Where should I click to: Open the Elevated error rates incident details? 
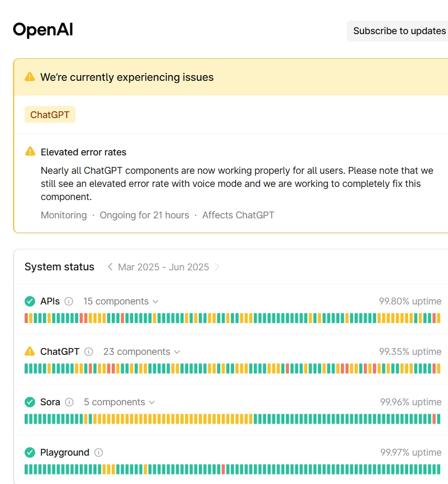click(x=83, y=152)
